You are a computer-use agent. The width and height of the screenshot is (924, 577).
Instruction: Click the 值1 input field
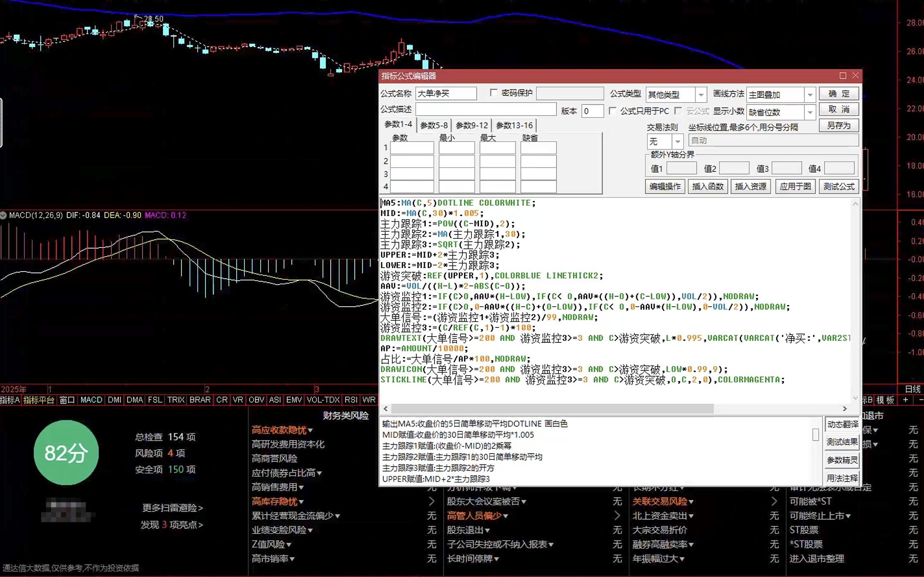pyautogui.click(x=682, y=168)
